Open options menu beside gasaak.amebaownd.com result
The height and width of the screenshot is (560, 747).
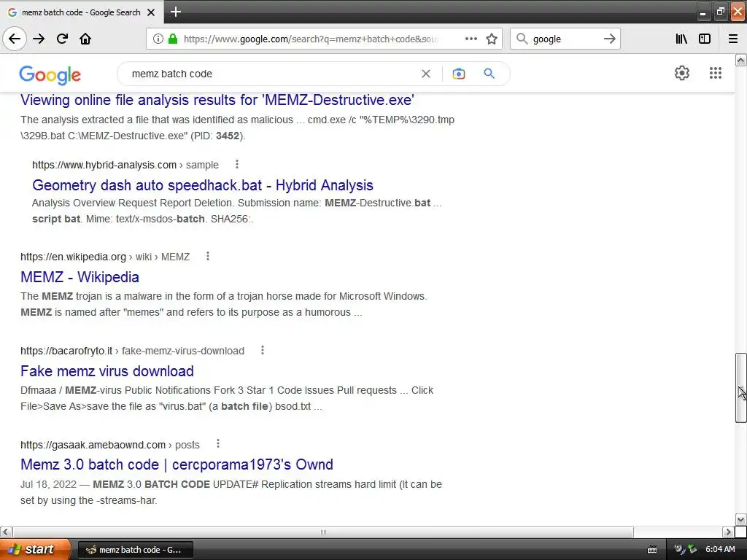click(217, 444)
